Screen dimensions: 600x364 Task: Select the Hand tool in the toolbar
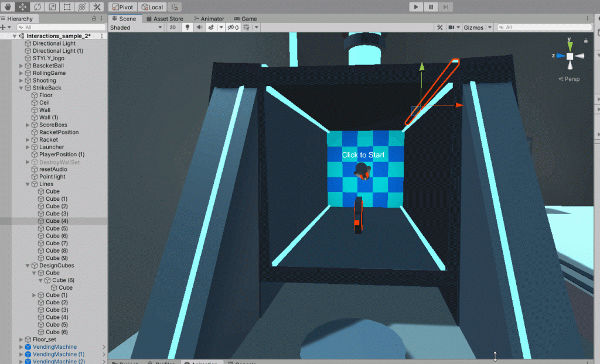click(8, 7)
